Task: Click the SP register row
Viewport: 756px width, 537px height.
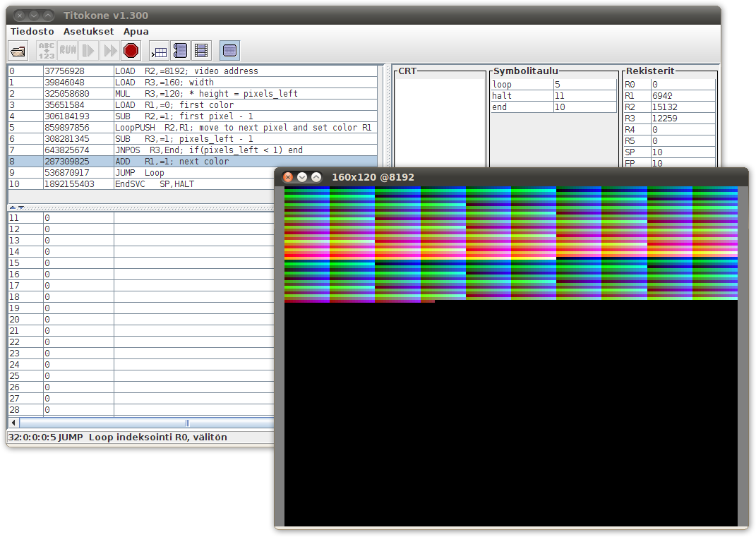Action: click(x=669, y=152)
